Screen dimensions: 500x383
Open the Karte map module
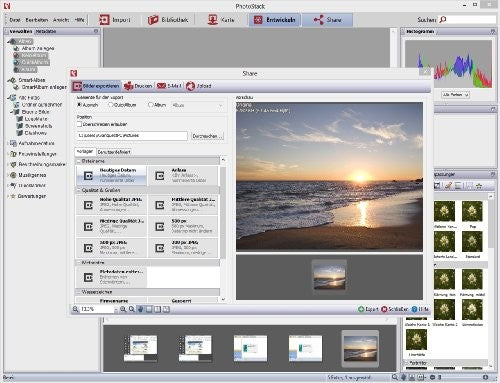coord(221,20)
